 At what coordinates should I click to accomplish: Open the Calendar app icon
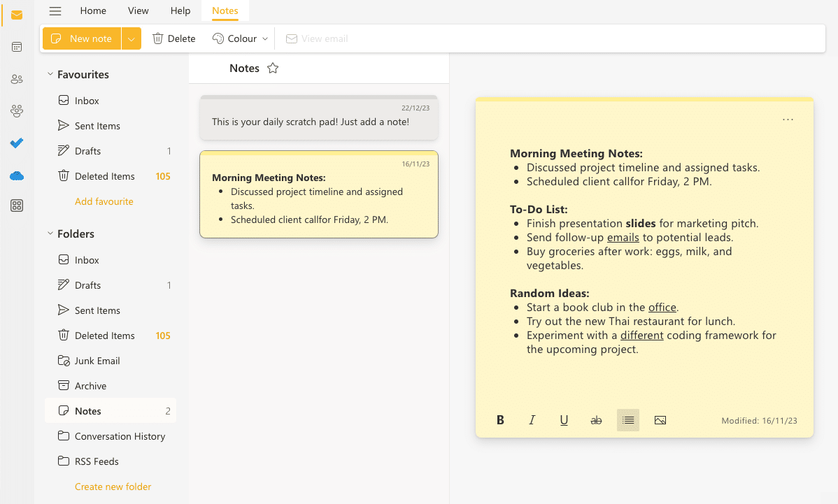pos(17,47)
